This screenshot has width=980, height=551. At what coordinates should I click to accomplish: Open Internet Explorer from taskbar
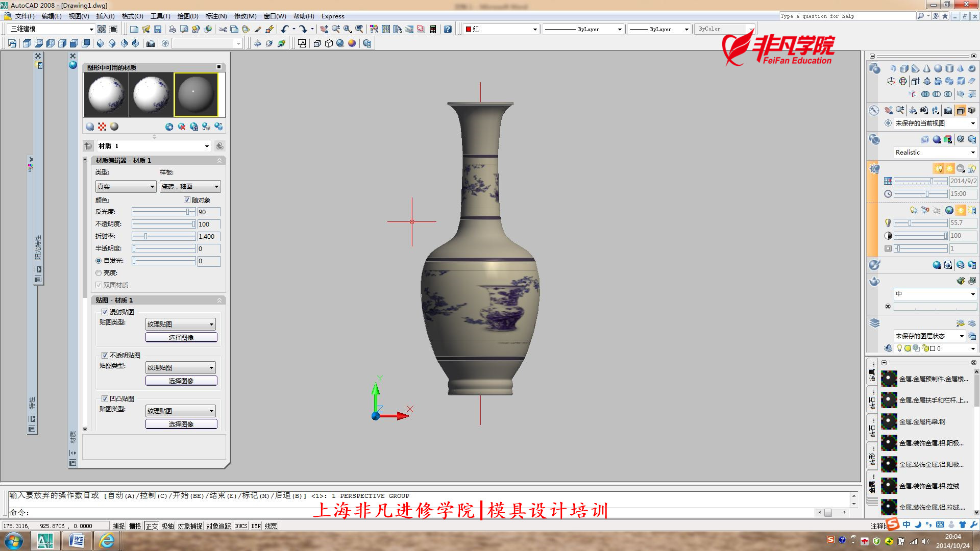pos(107,541)
